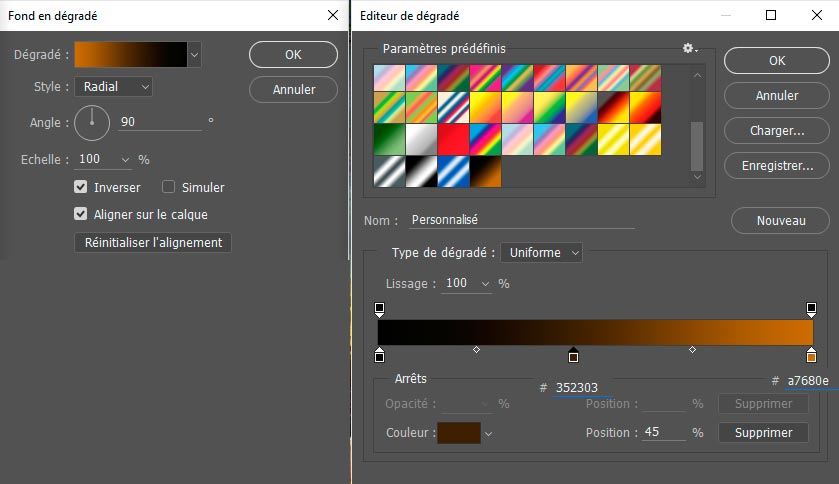
Task: Select the orange color stop at right end
Action: tap(811, 355)
